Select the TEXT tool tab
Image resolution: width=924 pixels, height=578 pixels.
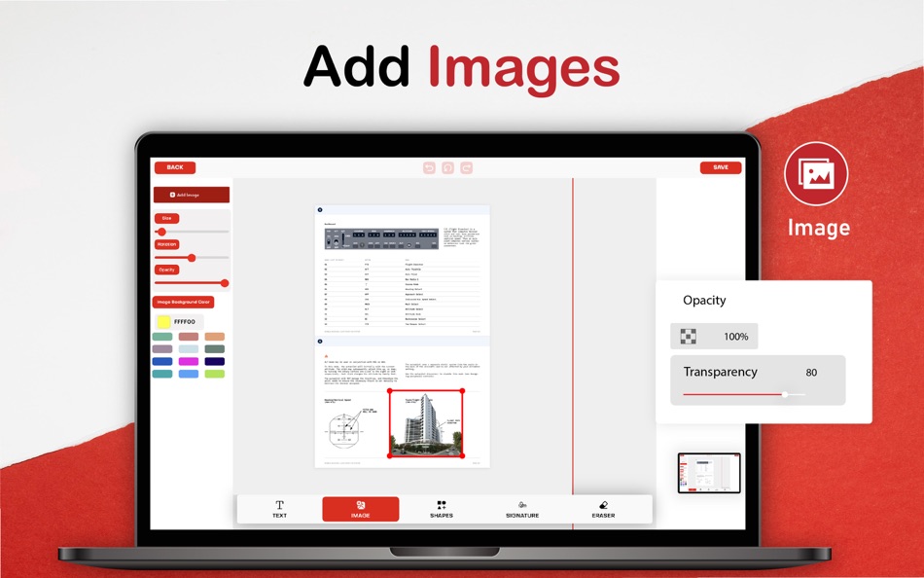(279, 509)
